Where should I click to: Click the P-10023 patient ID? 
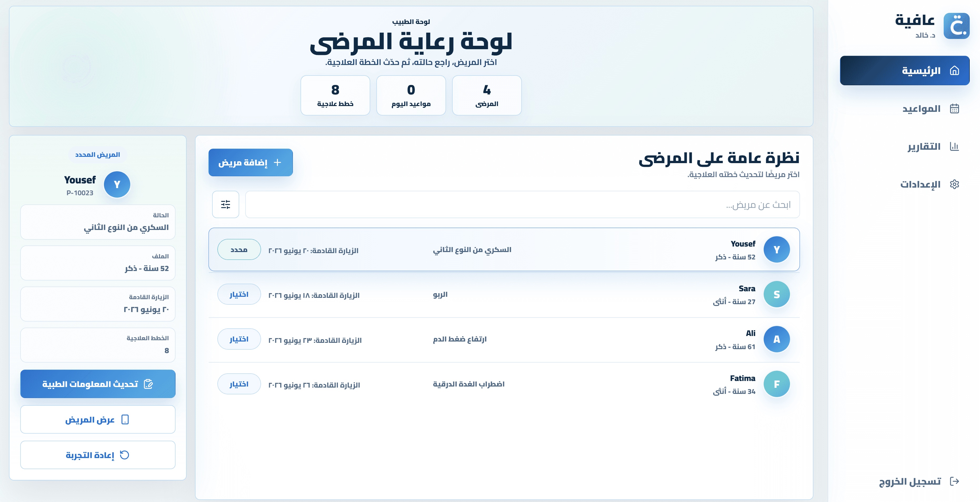[x=80, y=193]
